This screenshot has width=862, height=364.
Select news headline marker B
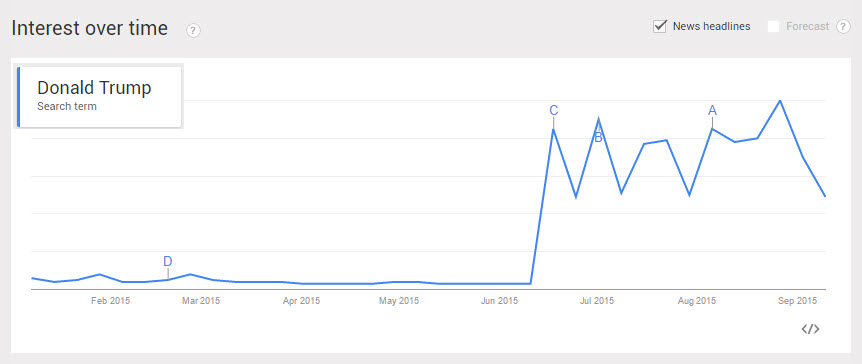click(599, 137)
